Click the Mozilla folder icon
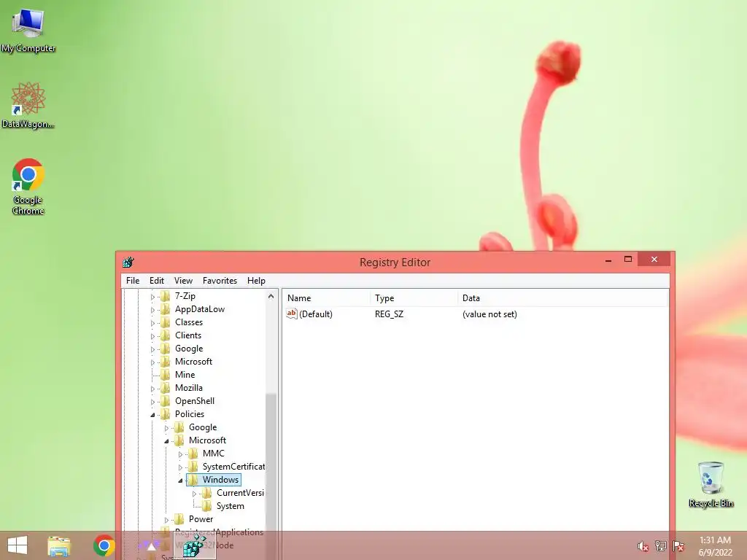 click(x=166, y=388)
